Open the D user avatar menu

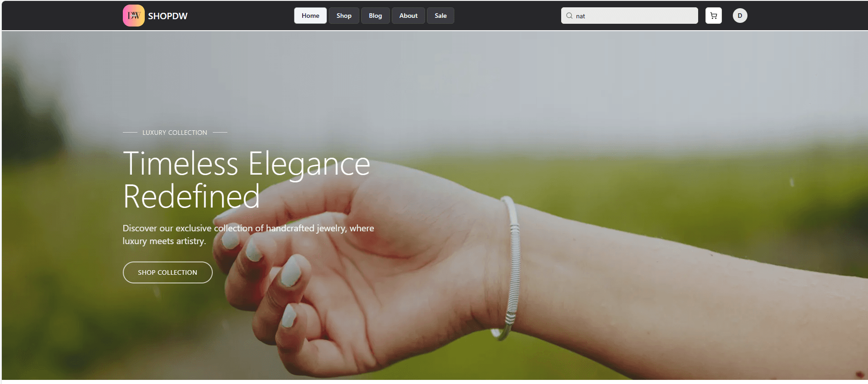pos(740,16)
